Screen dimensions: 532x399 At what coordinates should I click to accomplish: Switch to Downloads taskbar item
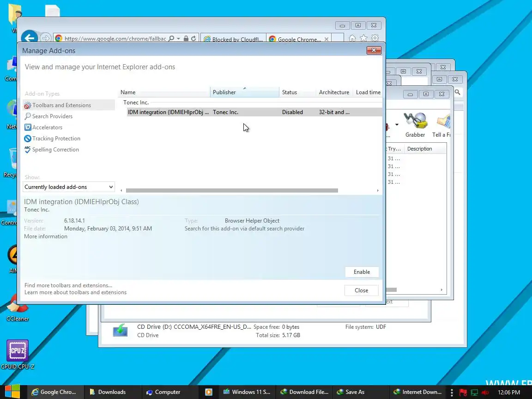pos(112,392)
